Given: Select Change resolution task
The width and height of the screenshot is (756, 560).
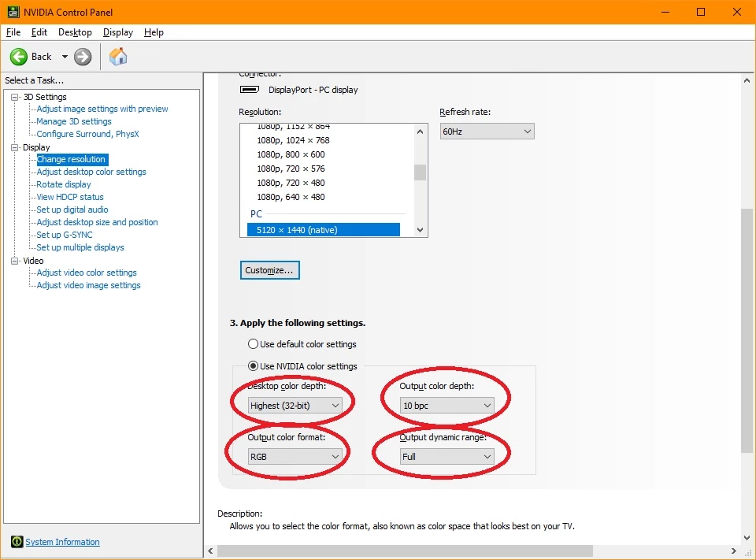Looking at the screenshot, I should pos(72,159).
